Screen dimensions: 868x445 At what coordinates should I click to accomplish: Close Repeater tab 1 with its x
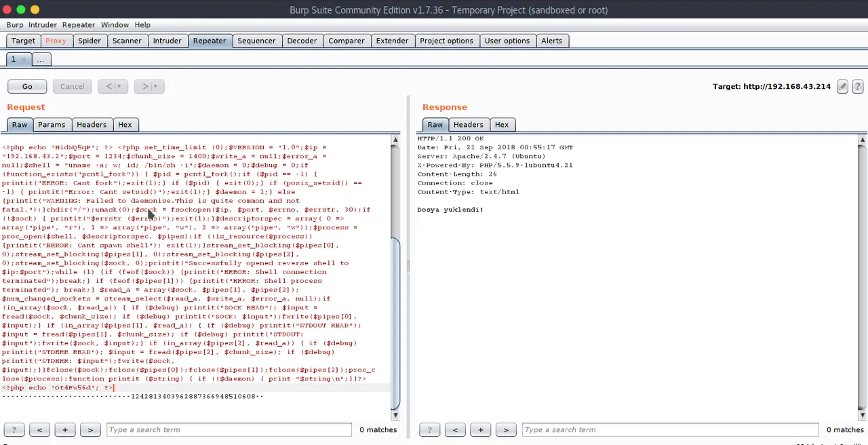pyautogui.click(x=23, y=60)
